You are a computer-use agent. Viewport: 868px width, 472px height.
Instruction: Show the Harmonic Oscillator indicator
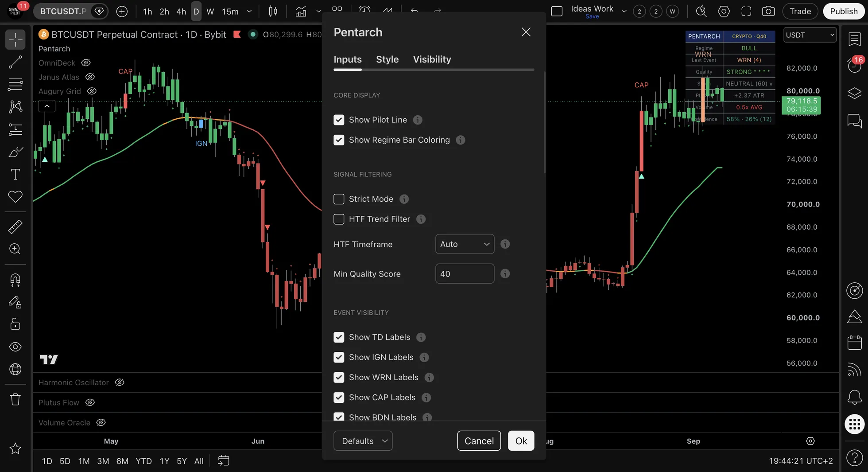point(120,382)
